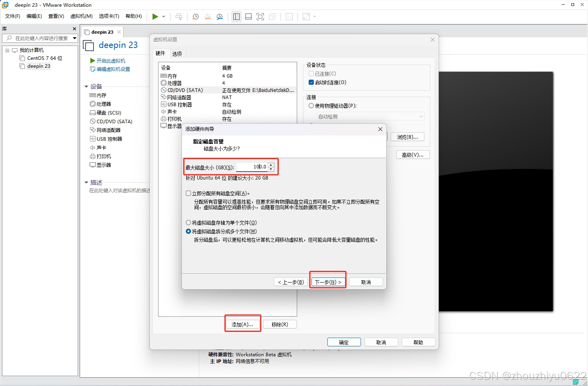Select the 声卡 row in settings hardware list
588x386 pixels.
(x=227, y=111)
